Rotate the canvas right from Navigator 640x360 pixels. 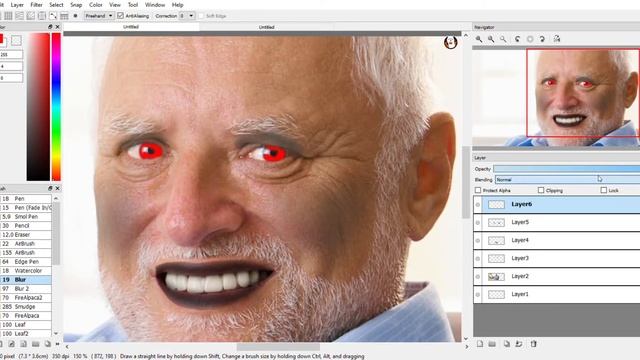coord(542,39)
